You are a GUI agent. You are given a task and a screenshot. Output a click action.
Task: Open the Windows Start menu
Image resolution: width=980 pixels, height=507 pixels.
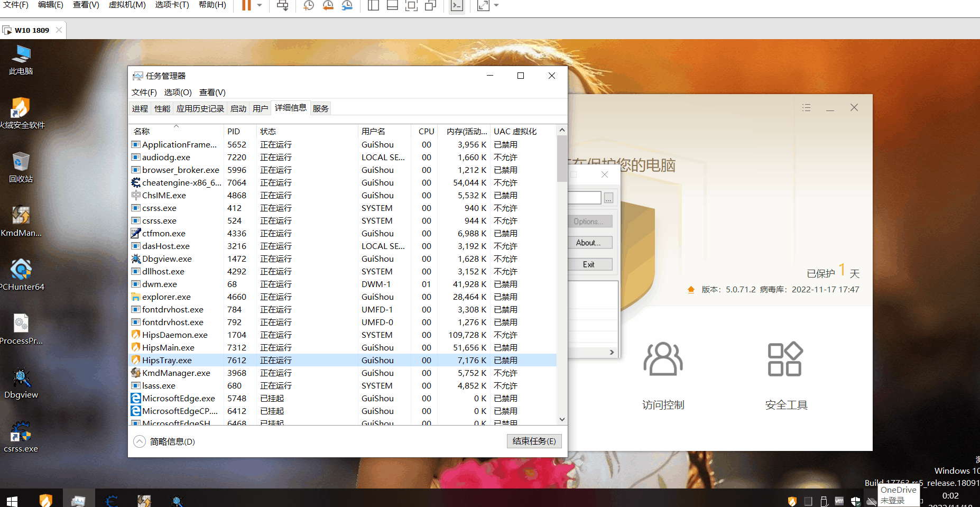(12, 500)
